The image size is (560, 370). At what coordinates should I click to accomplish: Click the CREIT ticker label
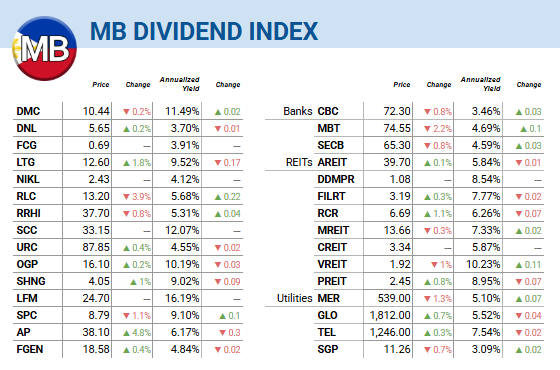[332, 248]
